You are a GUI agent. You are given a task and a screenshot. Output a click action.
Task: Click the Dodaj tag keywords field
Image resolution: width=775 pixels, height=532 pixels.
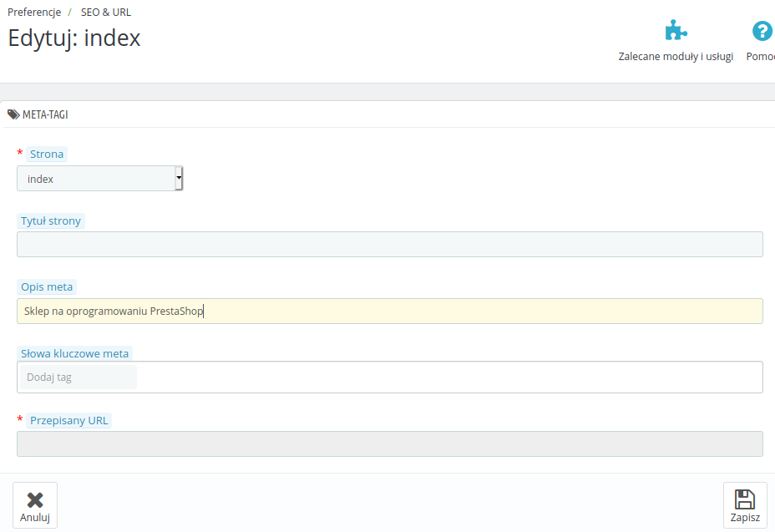coord(79,377)
